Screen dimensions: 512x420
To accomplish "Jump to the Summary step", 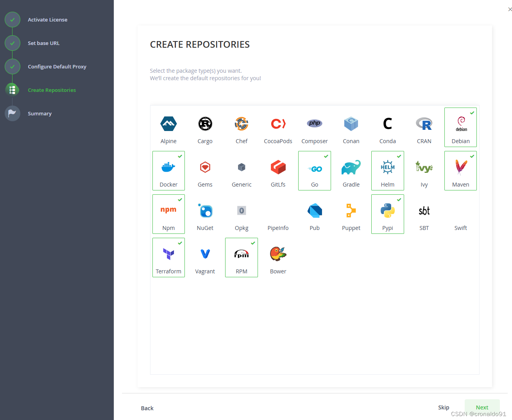I will (39, 113).
